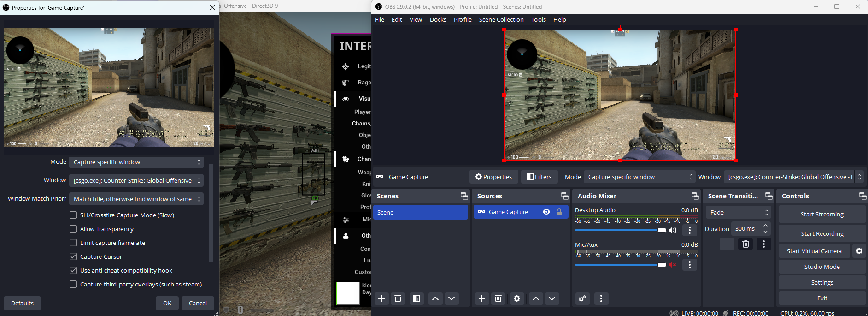Image resolution: width=868 pixels, height=316 pixels.
Task: Reset properties with Defaults button
Action: click(x=22, y=303)
